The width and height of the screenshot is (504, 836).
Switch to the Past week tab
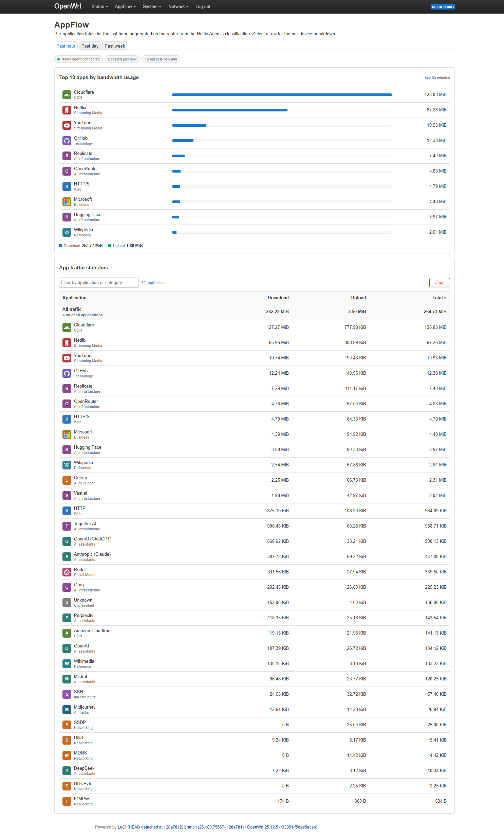[115, 46]
